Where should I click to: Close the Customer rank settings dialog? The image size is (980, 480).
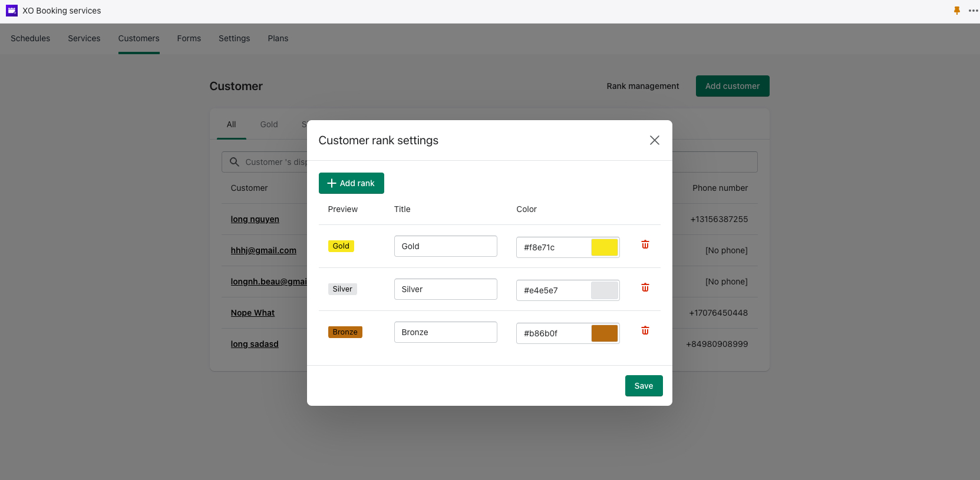point(654,140)
